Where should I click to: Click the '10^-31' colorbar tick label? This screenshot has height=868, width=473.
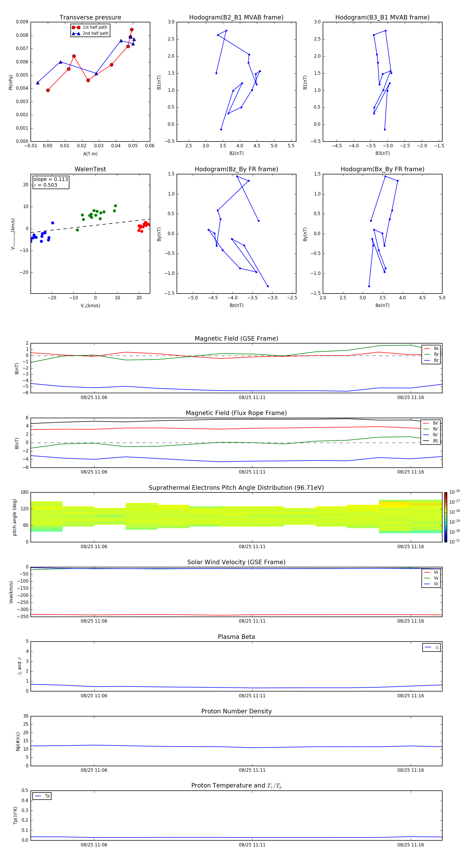455,542
